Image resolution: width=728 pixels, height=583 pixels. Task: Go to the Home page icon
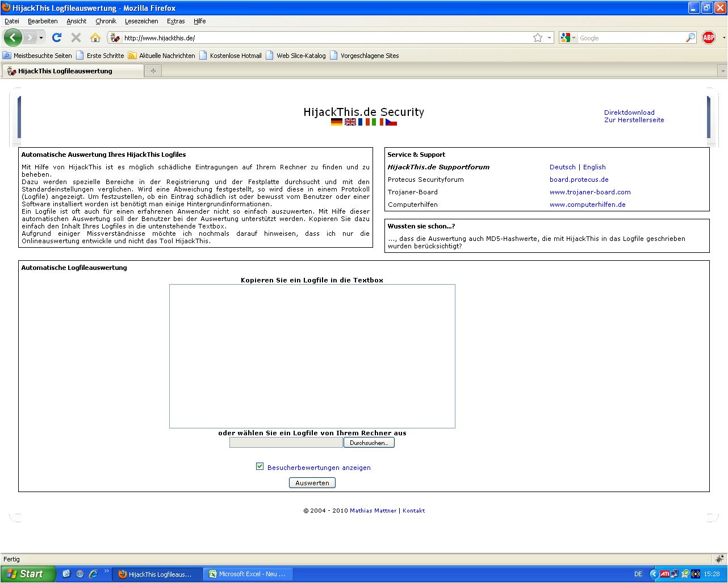pos(95,38)
